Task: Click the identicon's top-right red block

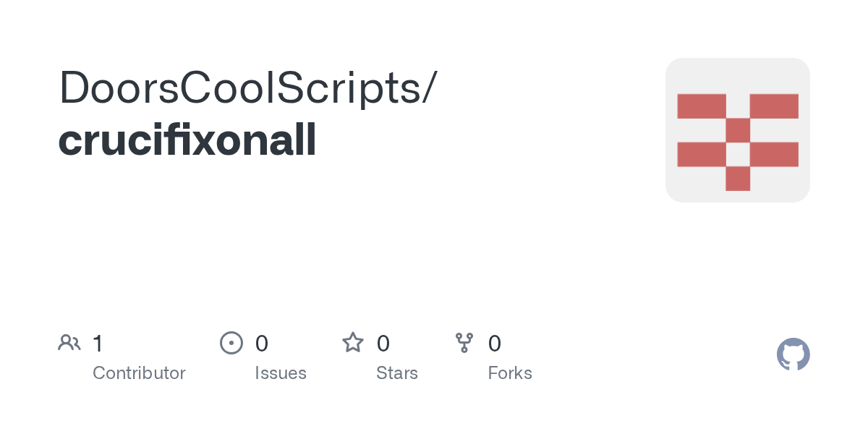Action: tap(774, 106)
